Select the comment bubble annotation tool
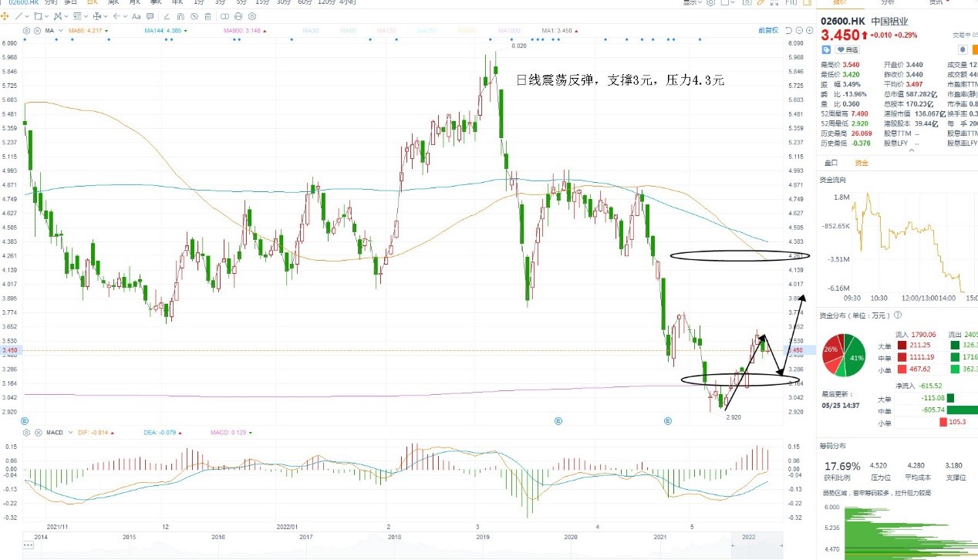 point(150,16)
